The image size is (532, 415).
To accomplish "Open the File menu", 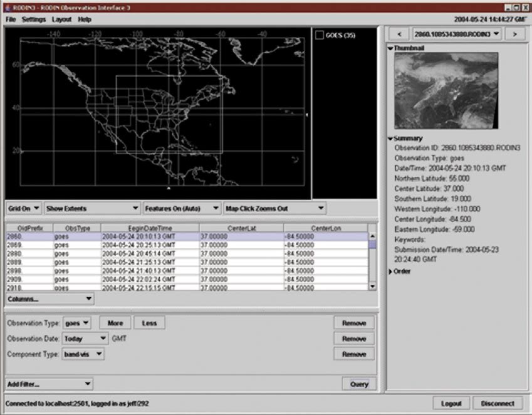I will coord(11,19).
